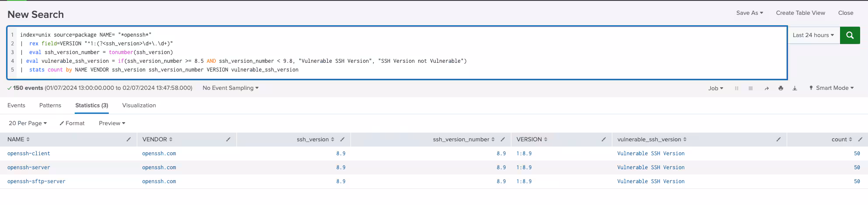Click pencil icon on VENDOR column
Viewport: 868px width, 205px height.
click(228, 140)
